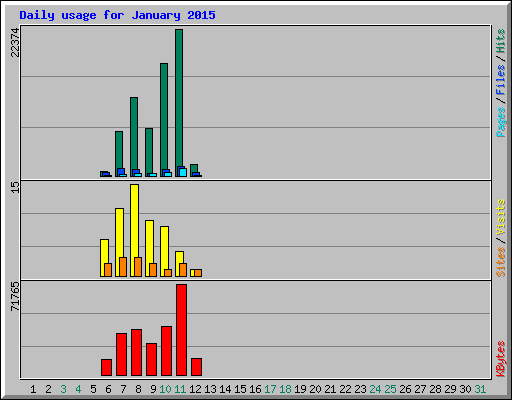Click green day 31 on the x-axis

pyautogui.click(x=480, y=389)
